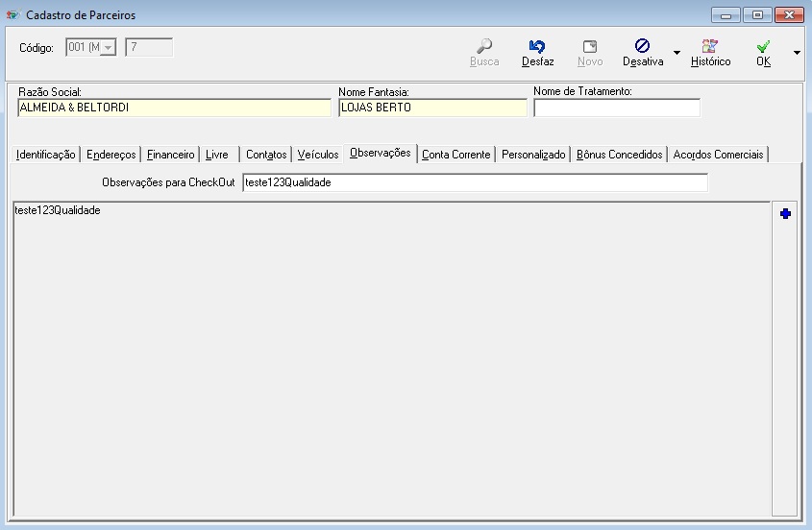Maximize the Cadastro de Parceiros window
This screenshot has width=812, height=530.
tap(757, 15)
